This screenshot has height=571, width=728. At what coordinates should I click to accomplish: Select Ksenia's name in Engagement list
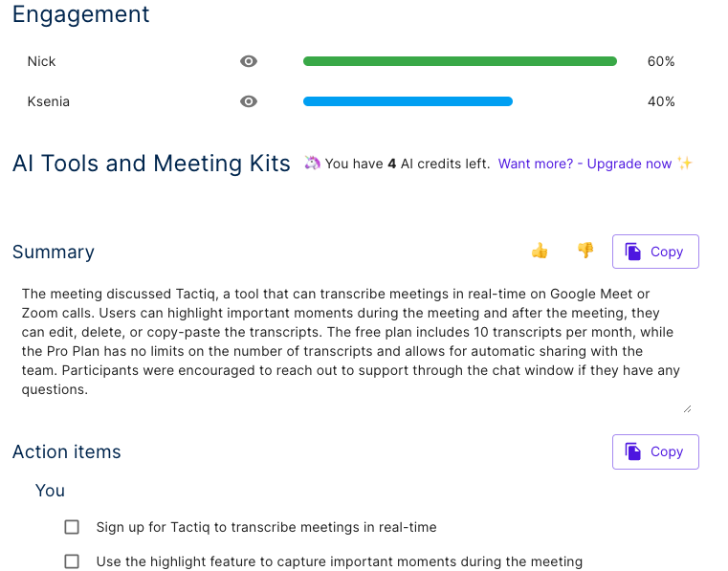pos(48,101)
